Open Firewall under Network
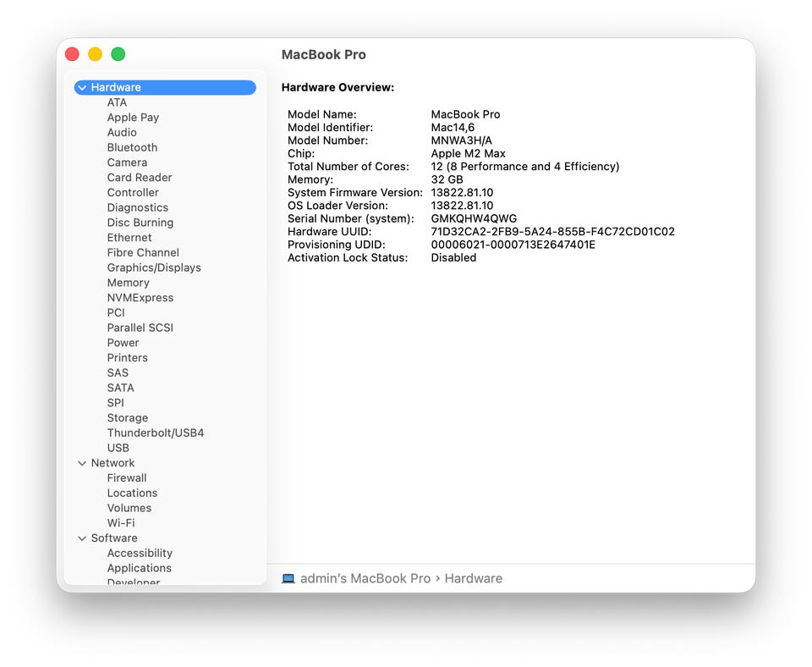This screenshot has width=812, height=667. click(x=127, y=478)
